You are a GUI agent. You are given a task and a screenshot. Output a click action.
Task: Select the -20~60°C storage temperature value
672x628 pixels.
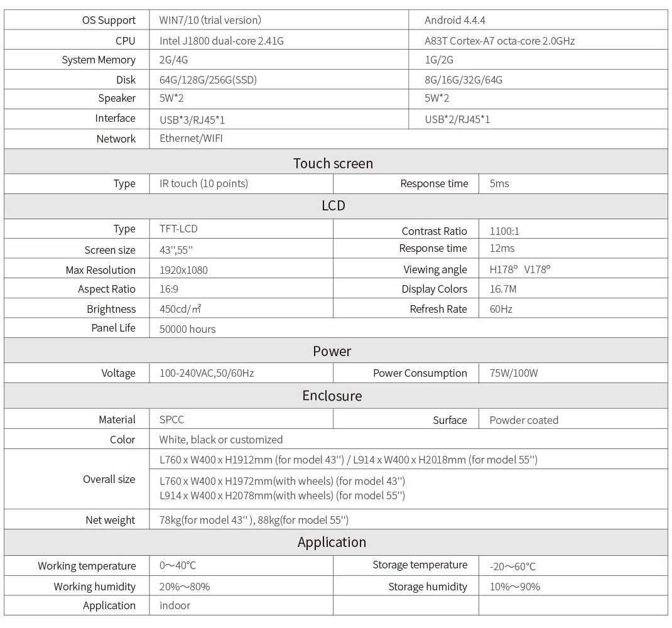click(x=512, y=566)
